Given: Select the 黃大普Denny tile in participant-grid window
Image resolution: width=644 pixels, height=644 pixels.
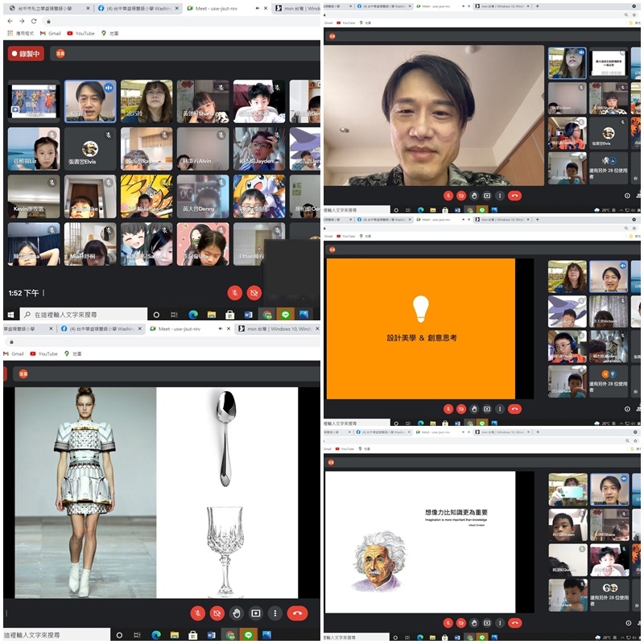Looking at the screenshot, I should [203, 196].
